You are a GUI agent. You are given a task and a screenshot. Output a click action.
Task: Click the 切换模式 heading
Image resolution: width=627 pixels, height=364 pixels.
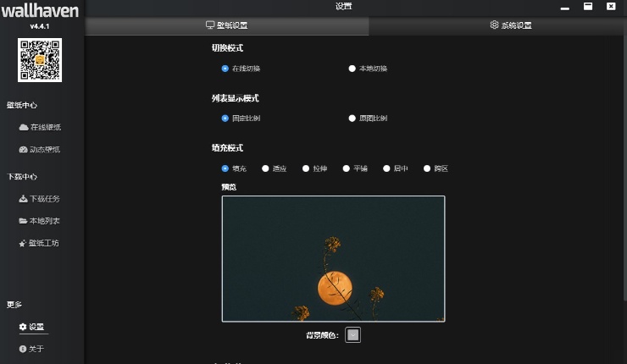click(227, 48)
